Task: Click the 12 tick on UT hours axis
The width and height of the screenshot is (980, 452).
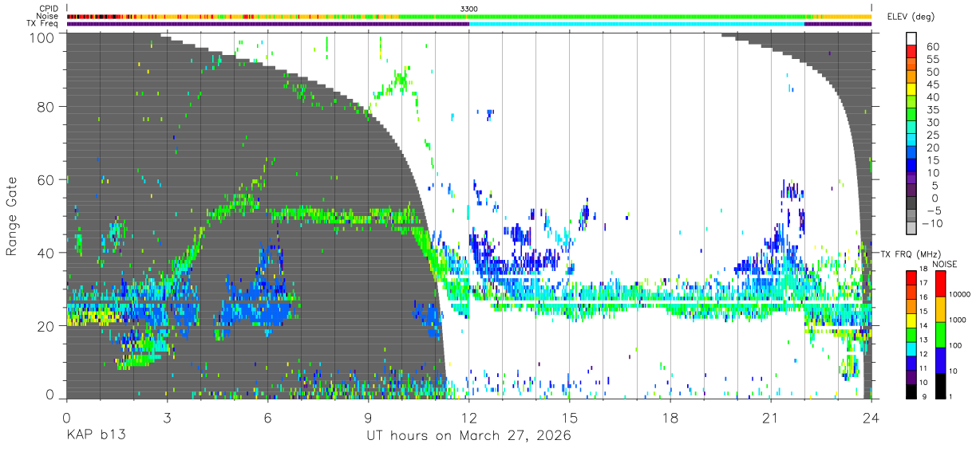Action: pyautogui.click(x=469, y=418)
